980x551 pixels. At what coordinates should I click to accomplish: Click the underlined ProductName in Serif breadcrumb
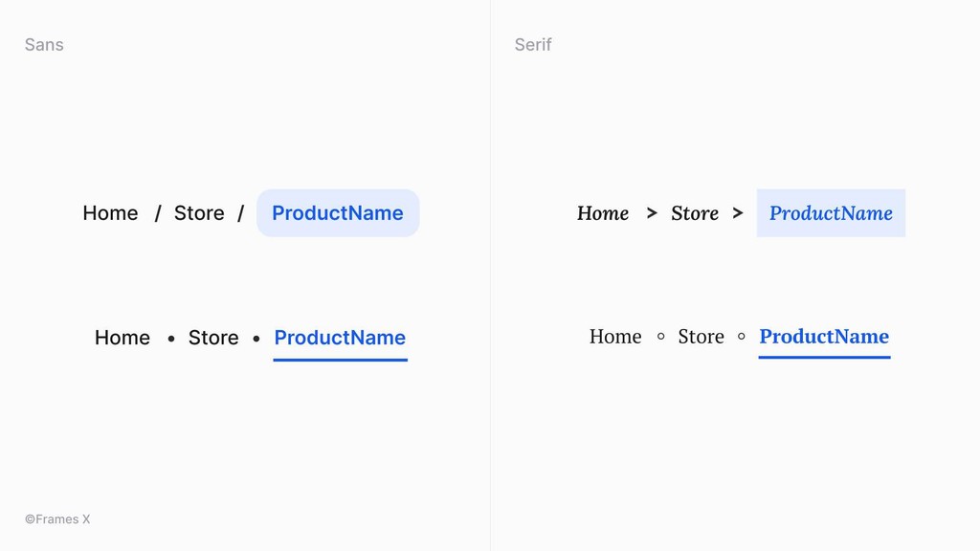[x=824, y=337]
